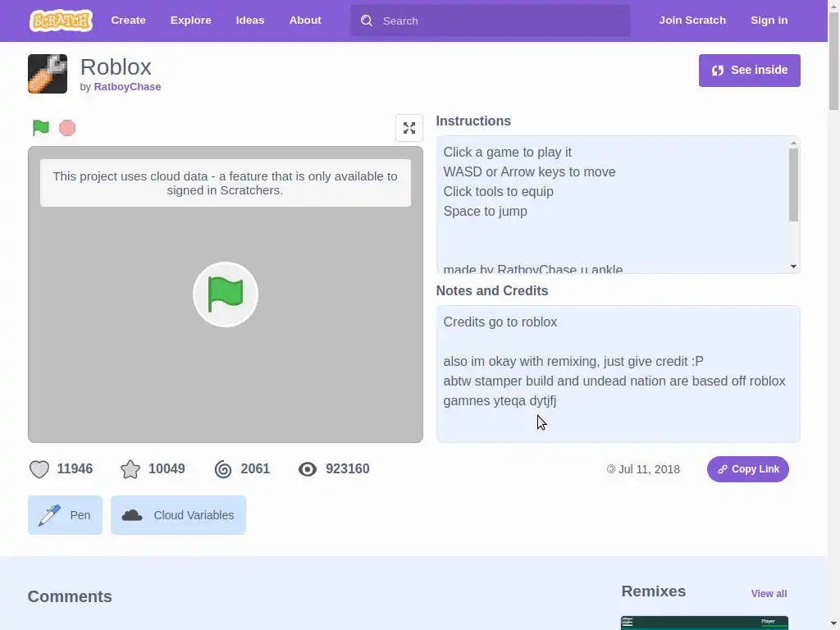
Task: Click the 'Click tools to equip' line
Action: tap(498, 192)
